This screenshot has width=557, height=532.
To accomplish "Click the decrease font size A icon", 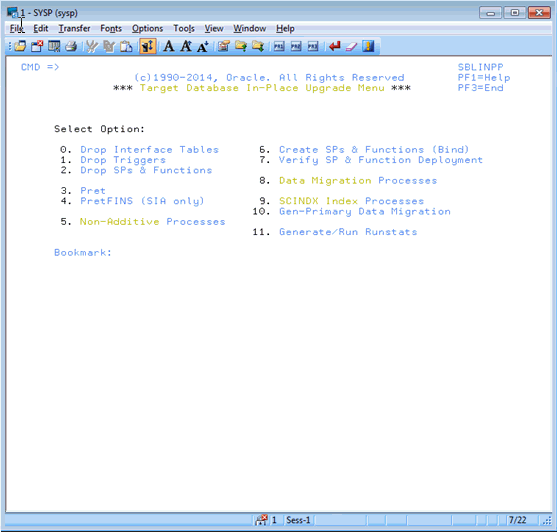I will pyautogui.click(x=203, y=46).
